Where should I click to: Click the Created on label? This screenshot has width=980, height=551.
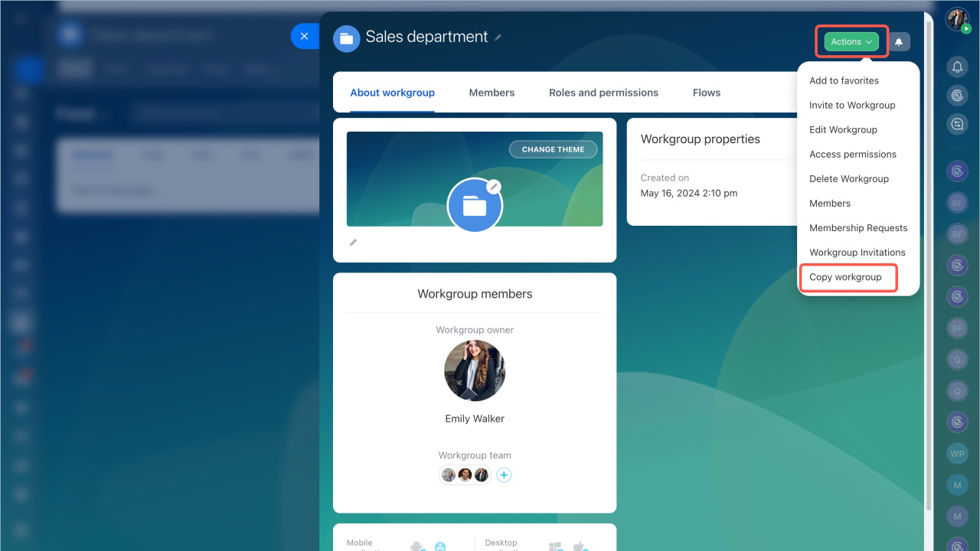coord(665,178)
